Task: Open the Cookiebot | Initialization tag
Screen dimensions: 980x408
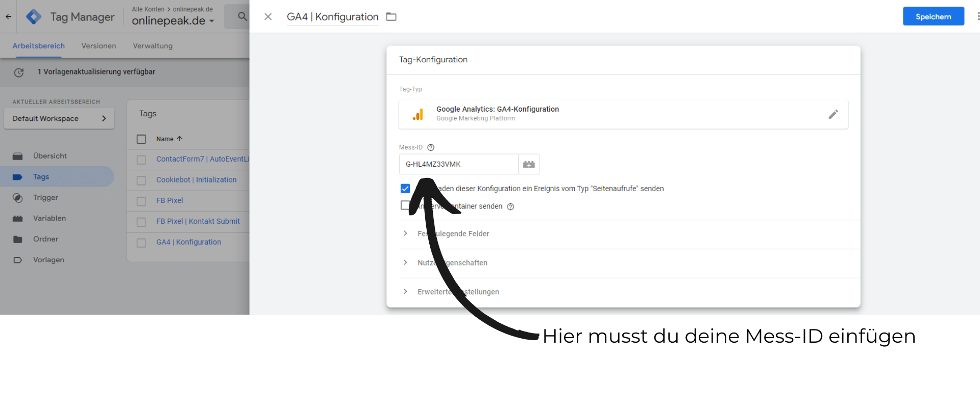Action: pos(197,180)
